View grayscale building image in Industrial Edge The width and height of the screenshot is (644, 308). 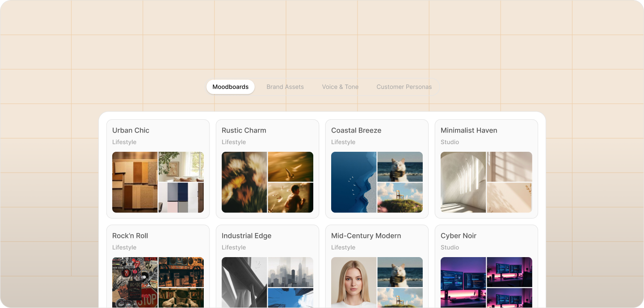[244, 282]
